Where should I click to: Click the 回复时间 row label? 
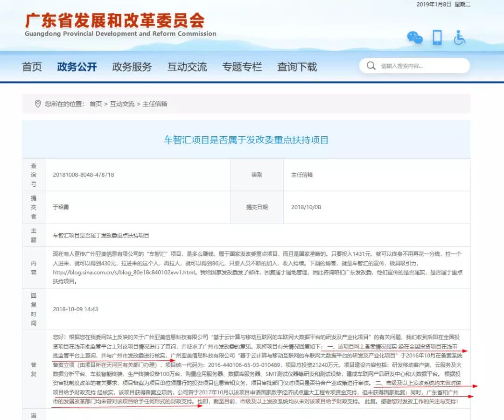tap(34, 309)
